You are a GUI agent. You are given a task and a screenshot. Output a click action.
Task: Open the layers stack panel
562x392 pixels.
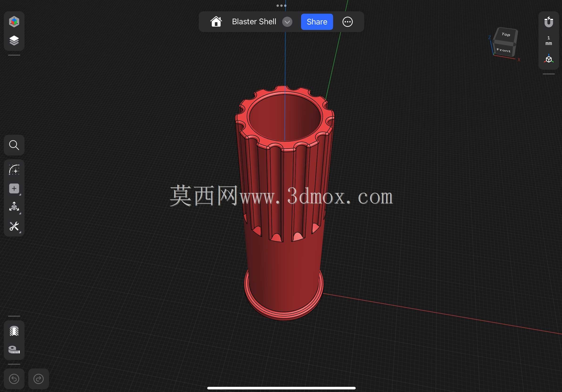(14, 40)
